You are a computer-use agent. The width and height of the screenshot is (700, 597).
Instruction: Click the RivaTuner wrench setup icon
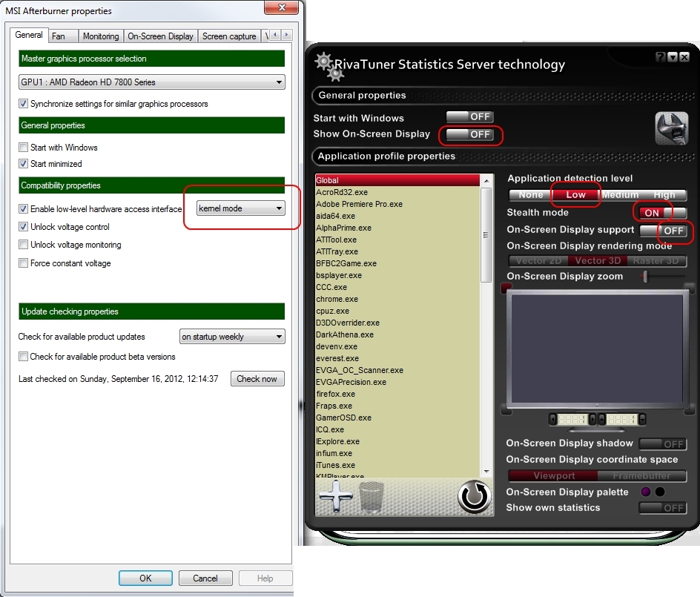pos(671,128)
